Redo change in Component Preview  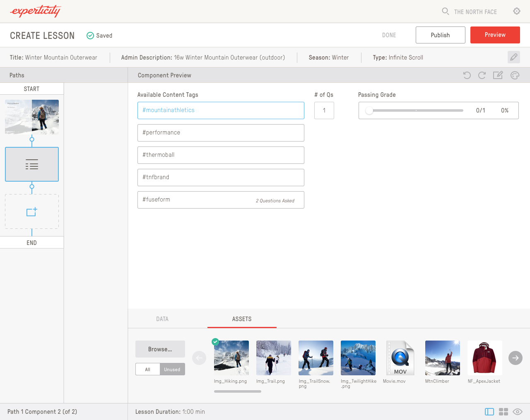[482, 75]
